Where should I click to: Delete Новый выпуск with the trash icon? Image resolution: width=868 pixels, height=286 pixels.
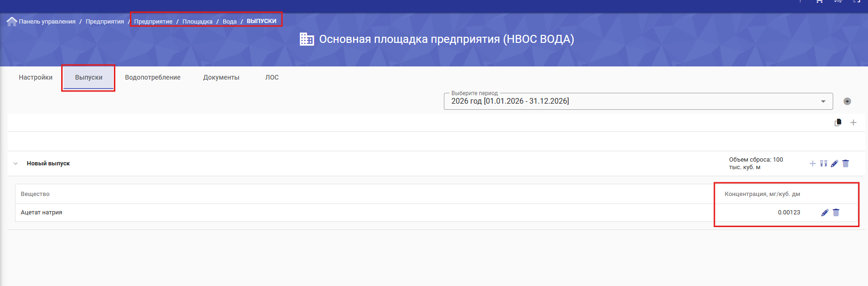point(845,163)
